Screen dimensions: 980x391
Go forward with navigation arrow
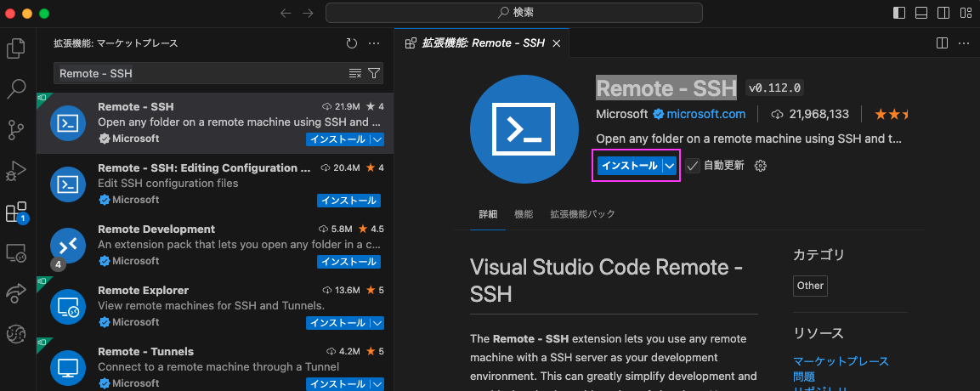(308, 13)
